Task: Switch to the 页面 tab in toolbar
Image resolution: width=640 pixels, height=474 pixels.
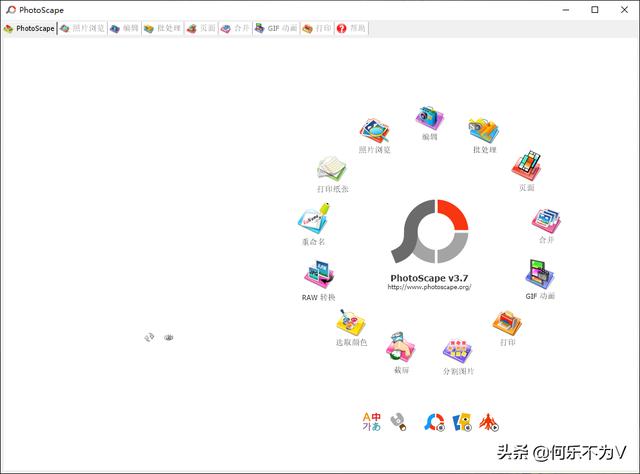Action: (x=201, y=28)
